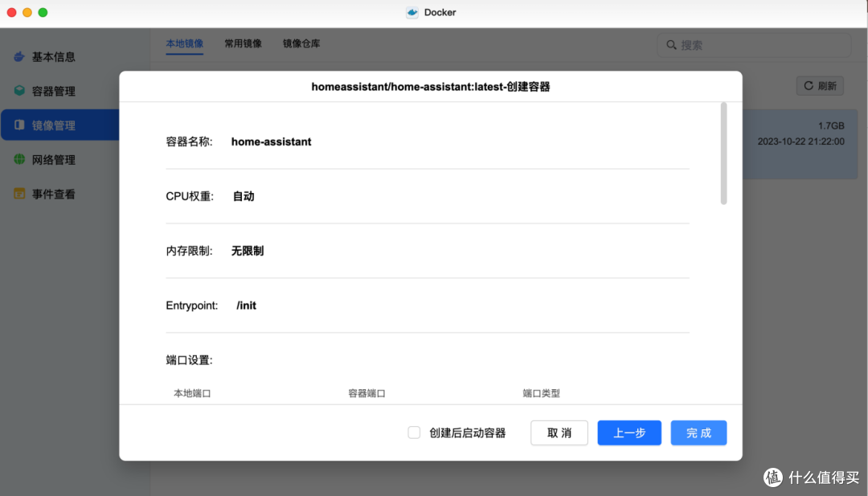This screenshot has width=868, height=496.
Task: Click the dialog title homeassistant/home-assistant:latest-创建容器
Action: (431, 86)
